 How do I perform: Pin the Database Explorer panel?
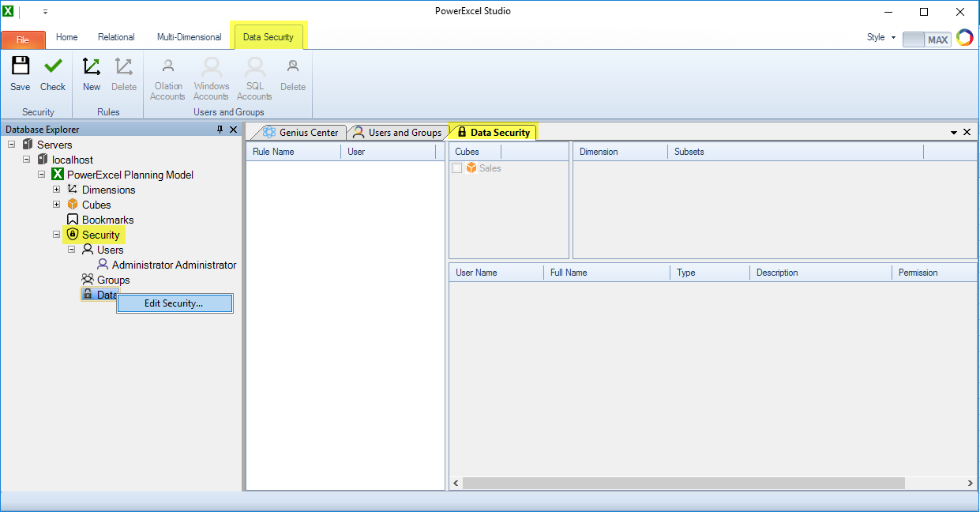coord(220,130)
